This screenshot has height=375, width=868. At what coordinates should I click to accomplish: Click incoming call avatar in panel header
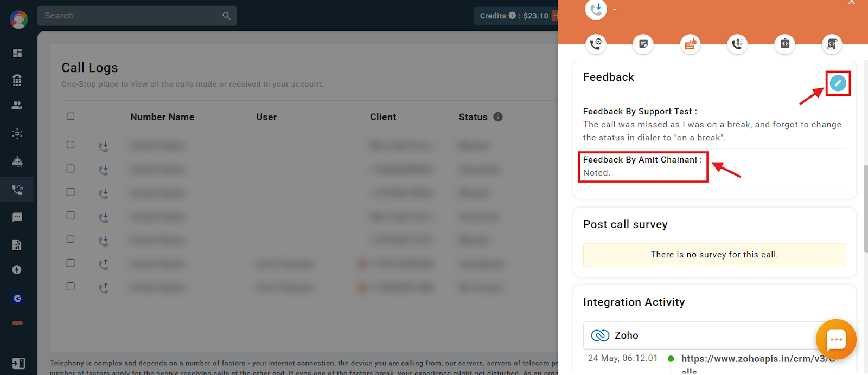pos(596,9)
